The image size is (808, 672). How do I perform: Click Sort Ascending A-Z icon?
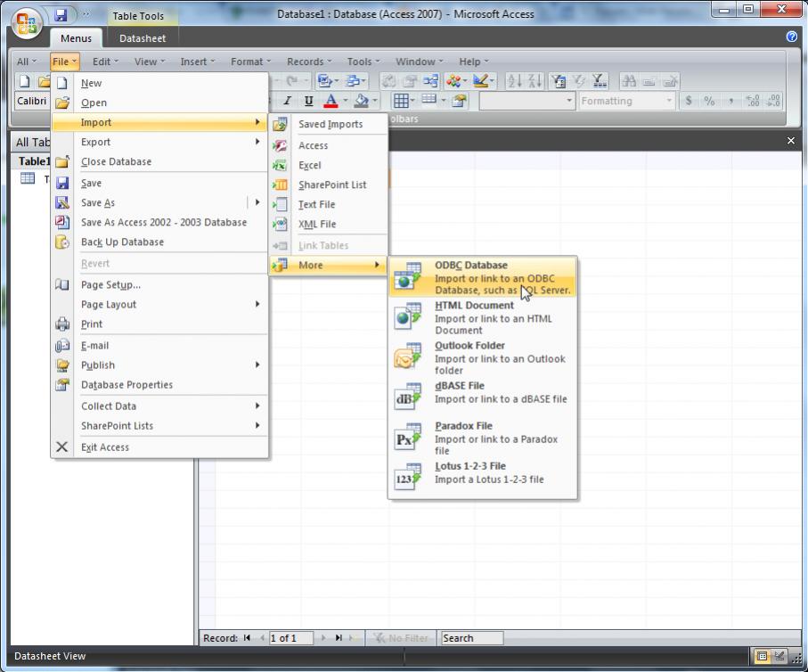pos(514,81)
